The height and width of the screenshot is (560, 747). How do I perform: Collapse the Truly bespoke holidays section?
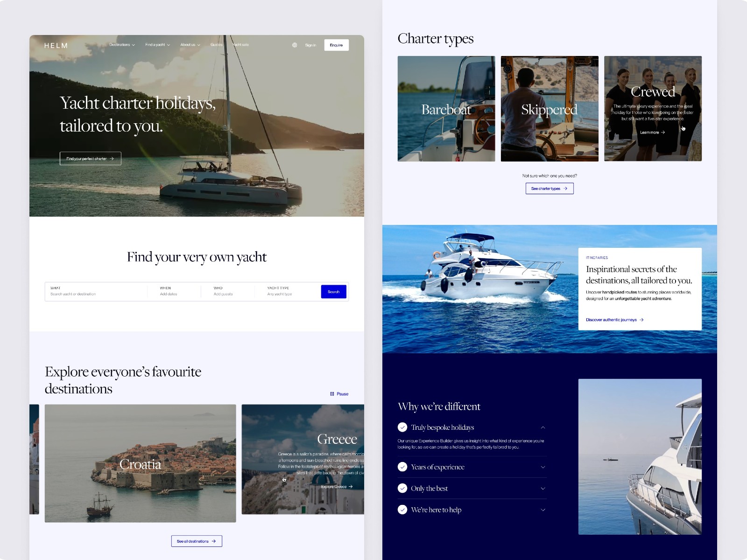(543, 427)
